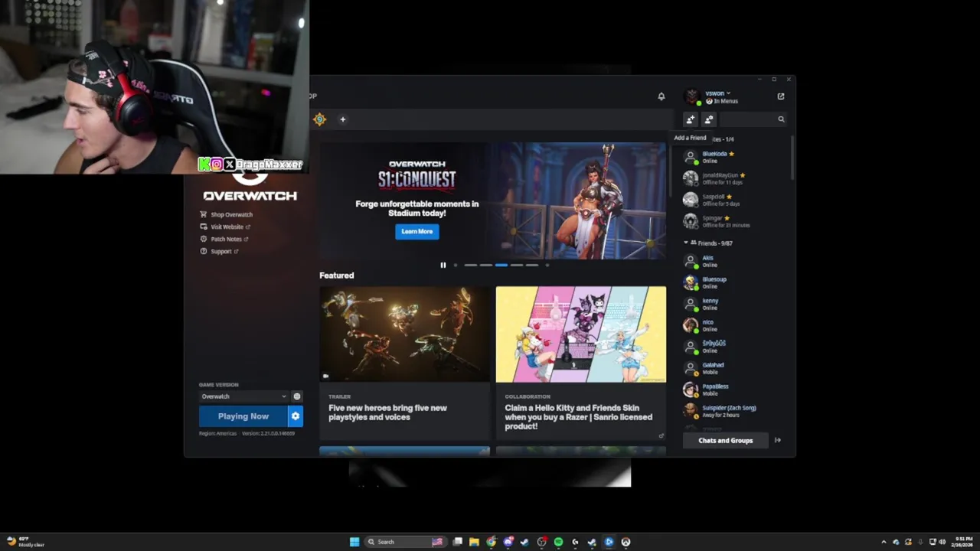Click Bluesoup's avatar in friends list
The image size is (980, 551).
(x=691, y=282)
